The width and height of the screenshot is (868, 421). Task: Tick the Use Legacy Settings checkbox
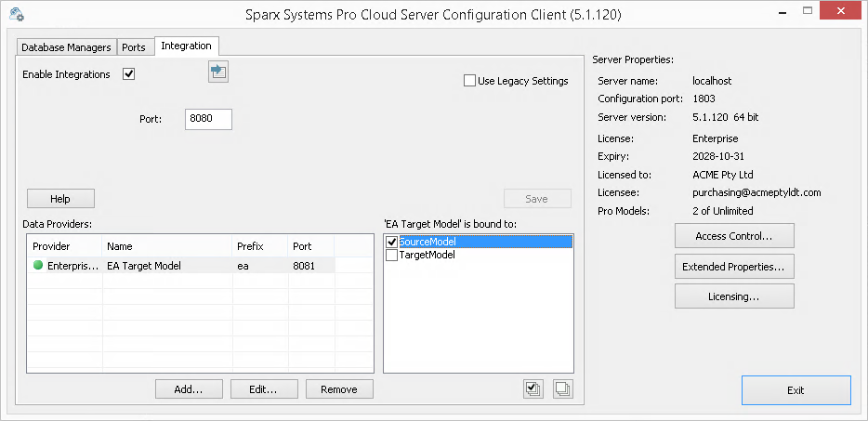(x=470, y=81)
